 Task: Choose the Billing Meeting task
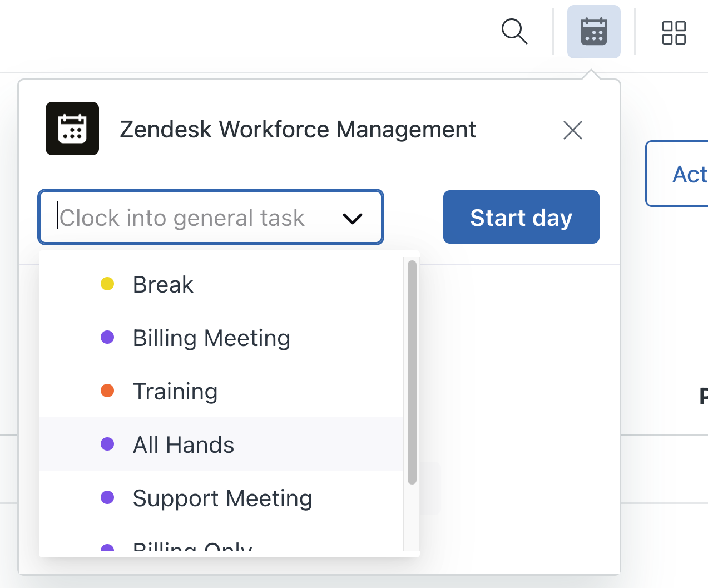211,338
